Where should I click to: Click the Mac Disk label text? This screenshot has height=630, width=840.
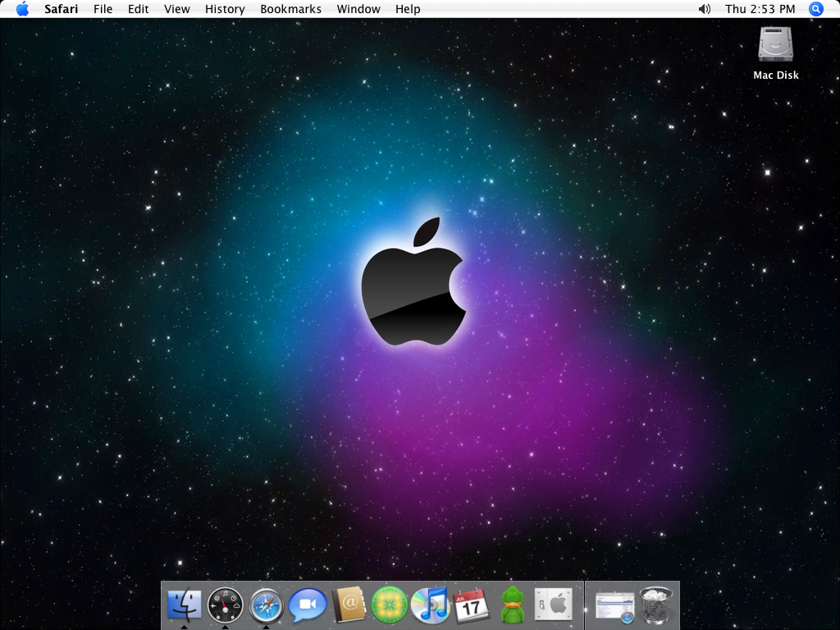point(776,75)
